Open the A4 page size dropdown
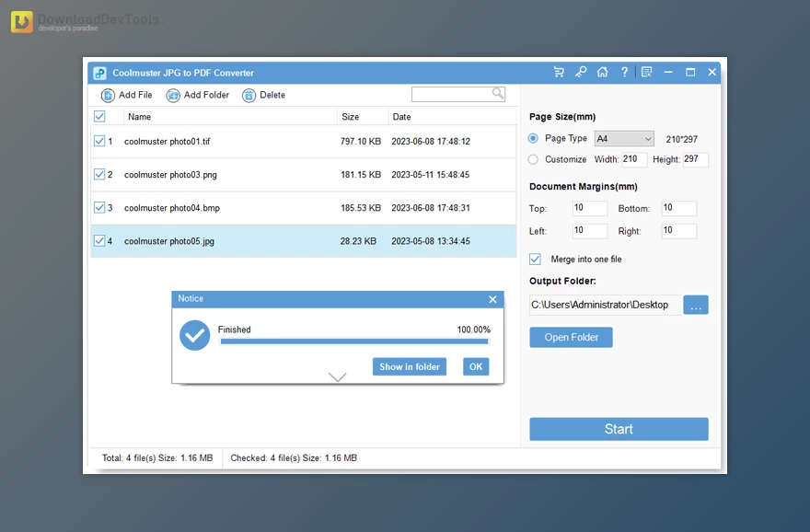This screenshot has height=532, width=810. click(624, 138)
